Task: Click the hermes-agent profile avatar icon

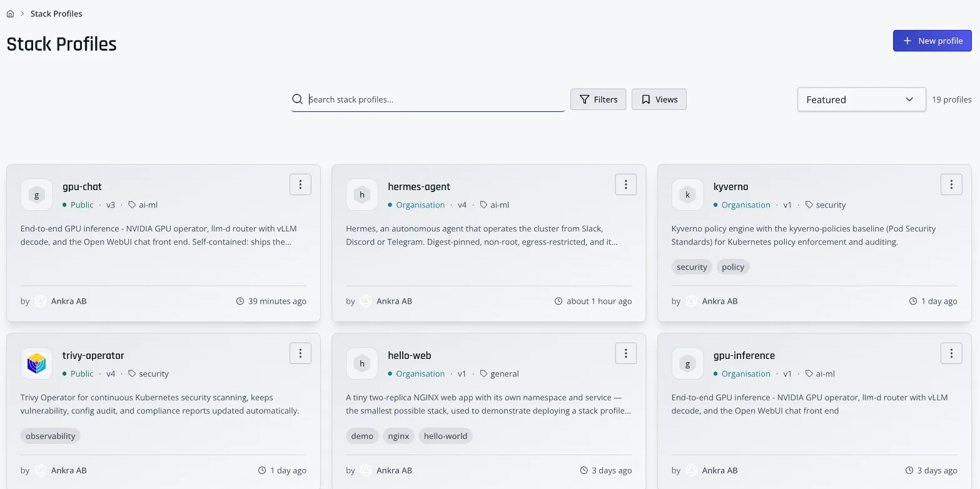Action: [362, 194]
